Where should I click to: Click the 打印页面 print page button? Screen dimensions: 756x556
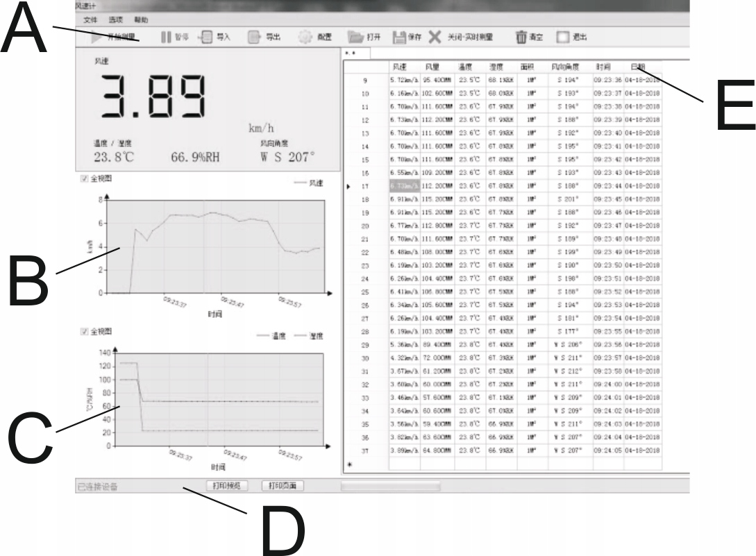coord(283,486)
